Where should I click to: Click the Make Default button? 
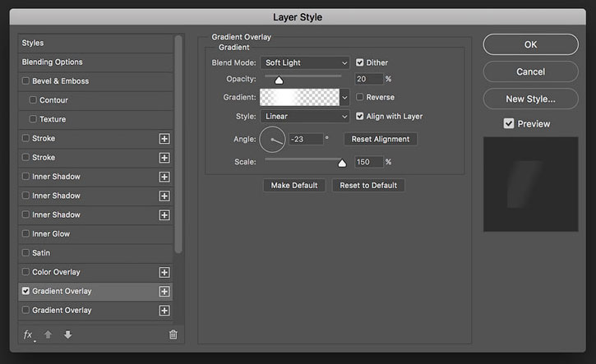[x=294, y=186]
